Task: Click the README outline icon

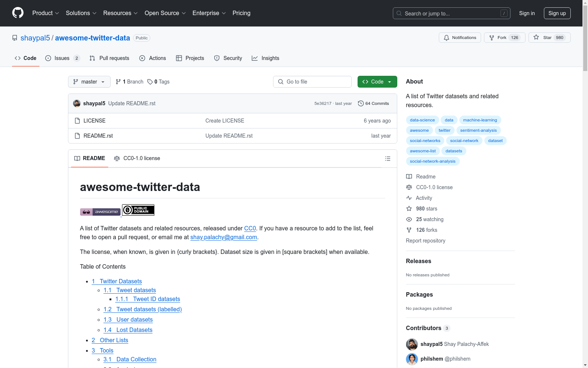Action: tap(387, 159)
